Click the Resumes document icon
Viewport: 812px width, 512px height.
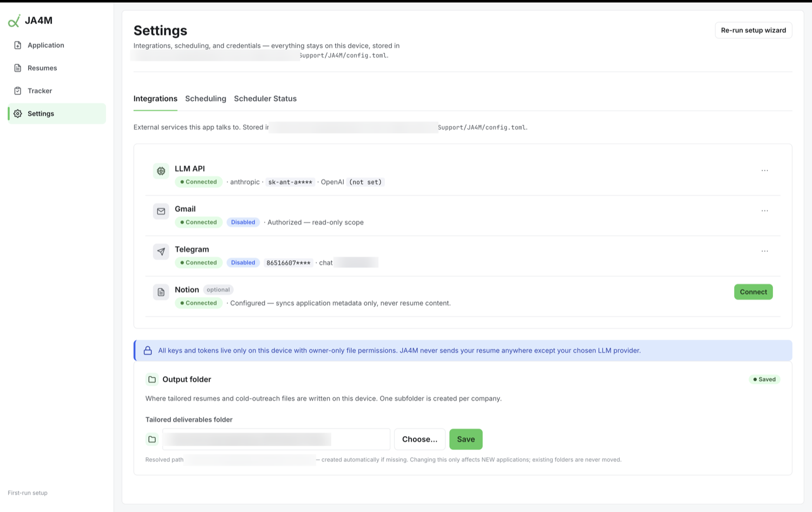18,68
